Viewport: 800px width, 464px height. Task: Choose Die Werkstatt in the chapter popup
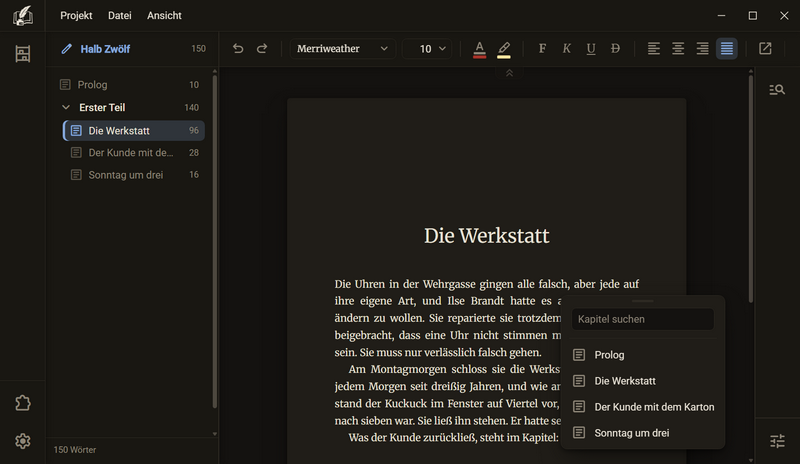(x=642, y=381)
